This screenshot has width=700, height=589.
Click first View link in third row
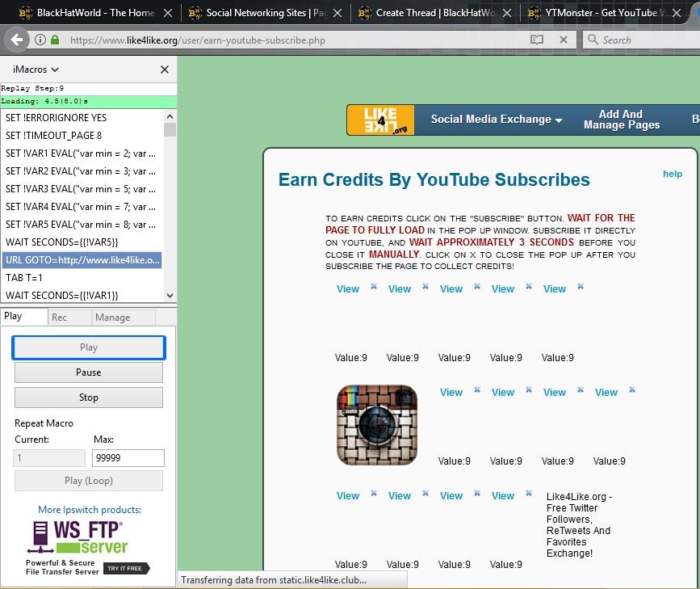pos(348,495)
